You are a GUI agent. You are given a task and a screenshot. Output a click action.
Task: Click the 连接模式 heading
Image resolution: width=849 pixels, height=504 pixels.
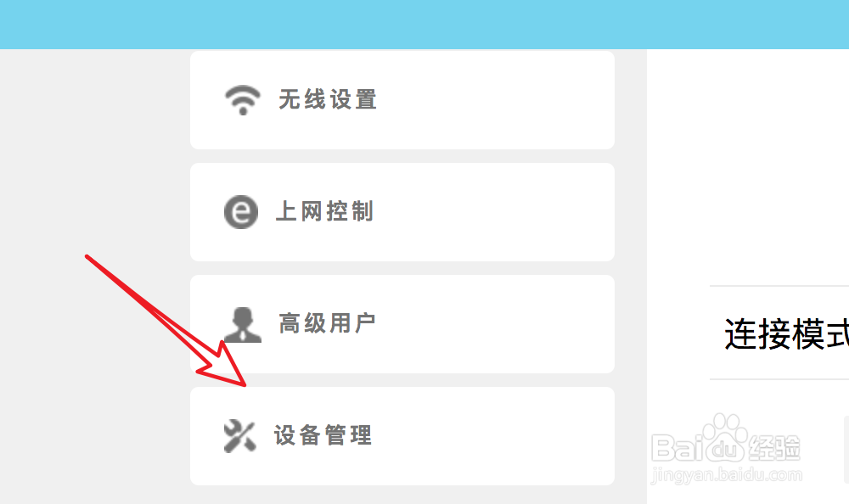[x=787, y=334]
